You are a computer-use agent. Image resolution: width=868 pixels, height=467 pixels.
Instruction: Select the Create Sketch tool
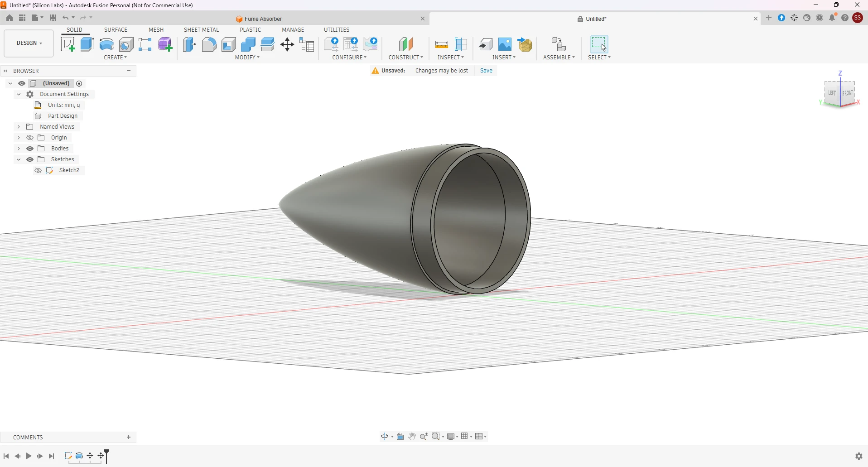(x=68, y=44)
